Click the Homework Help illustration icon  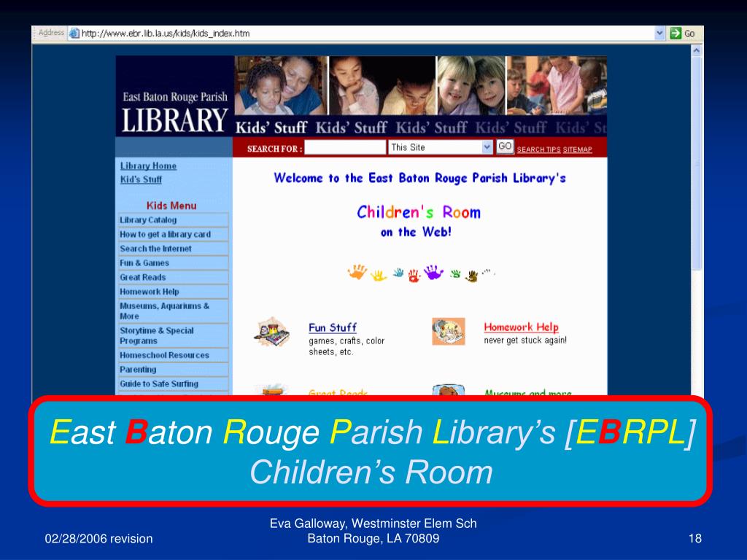(x=449, y=332)
